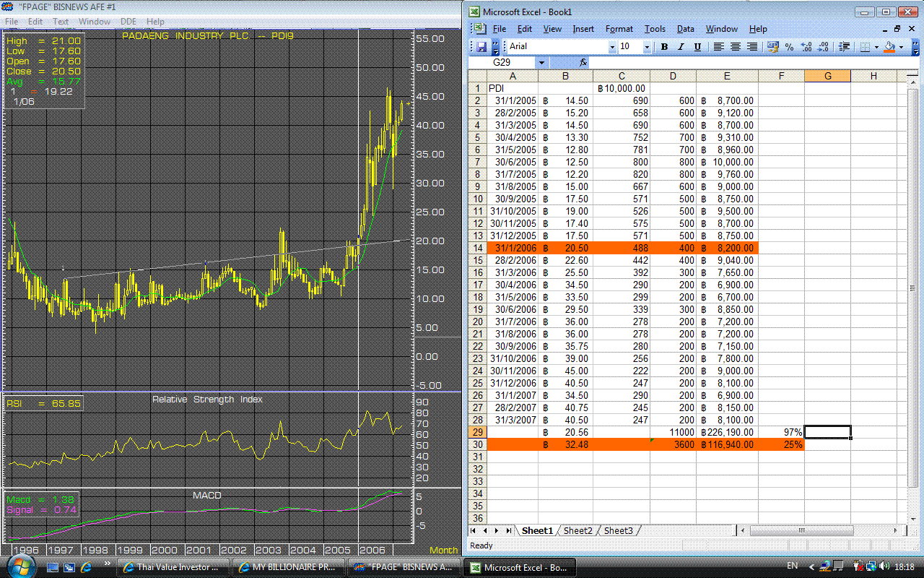Select cell A1 containing PDI

point(513,88)
